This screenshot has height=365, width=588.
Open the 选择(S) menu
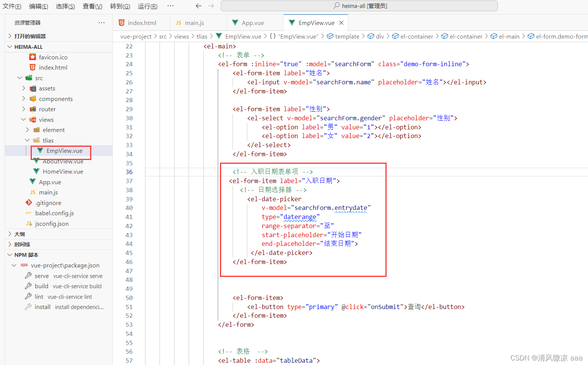(x=65, y=6)
